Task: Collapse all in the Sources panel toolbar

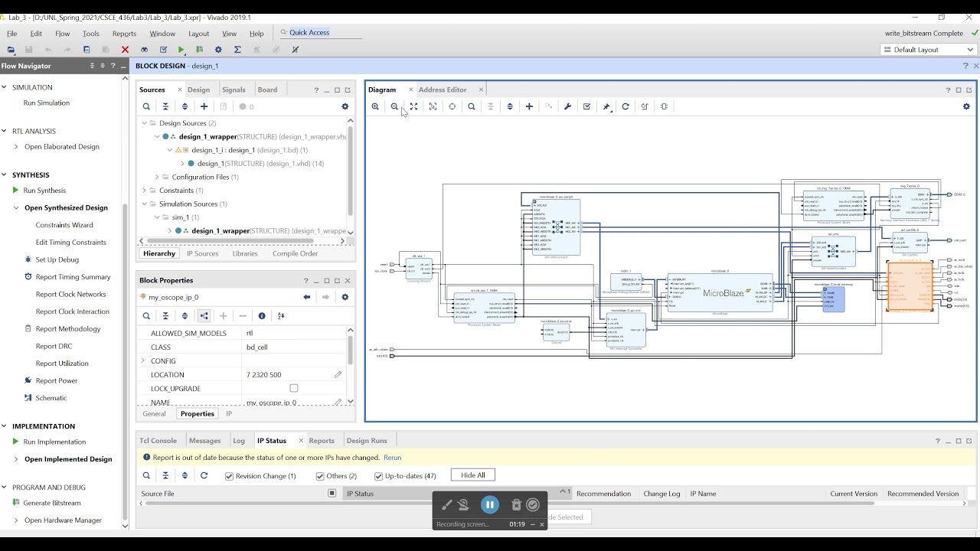Action: [x=165, y=106]
